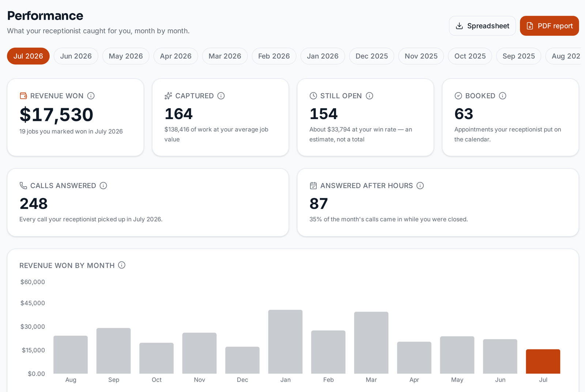The height and width of the screenshot is (392, 585).
Task: Select the Jul 2026 month tab
Action: 28,56
